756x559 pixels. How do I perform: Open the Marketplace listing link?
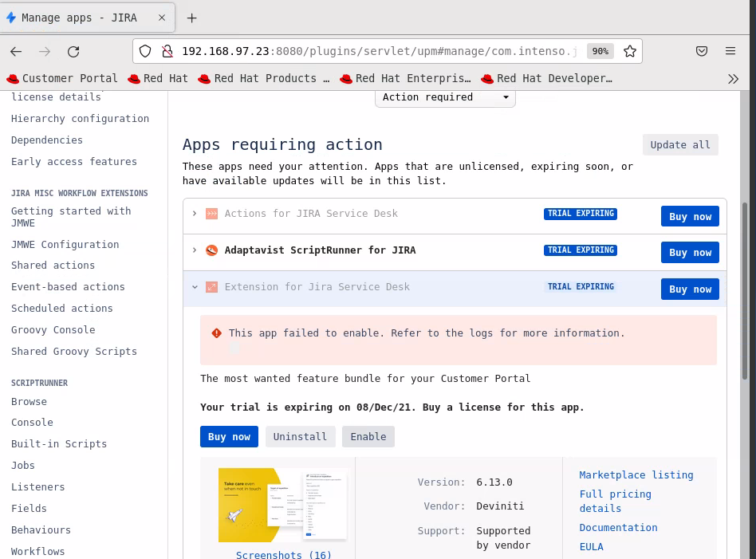(636, 475)
